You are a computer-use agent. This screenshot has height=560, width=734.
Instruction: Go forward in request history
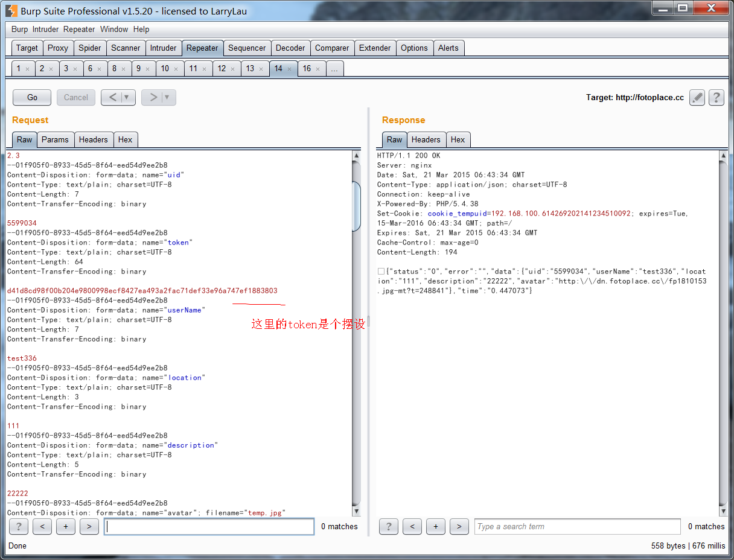point(153,97)
